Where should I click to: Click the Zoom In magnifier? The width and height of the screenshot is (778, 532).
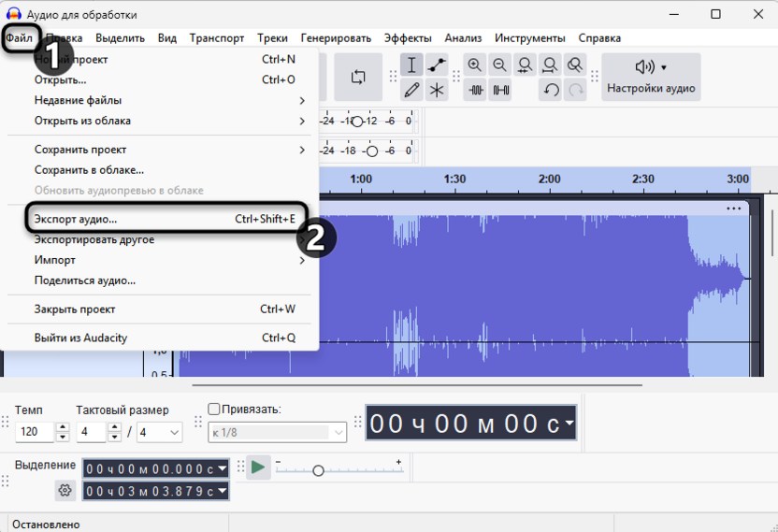(x=475, y=65)
